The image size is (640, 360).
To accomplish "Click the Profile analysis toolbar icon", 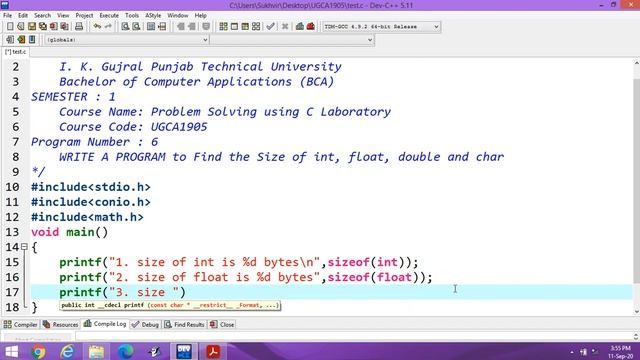I will coord(300,27).
